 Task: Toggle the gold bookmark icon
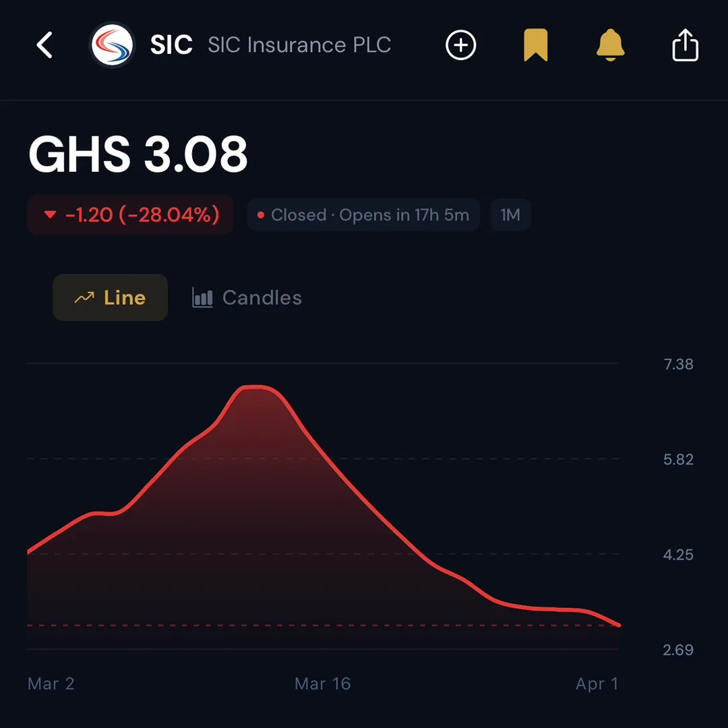pyautogui.click(x=536, y=45)
